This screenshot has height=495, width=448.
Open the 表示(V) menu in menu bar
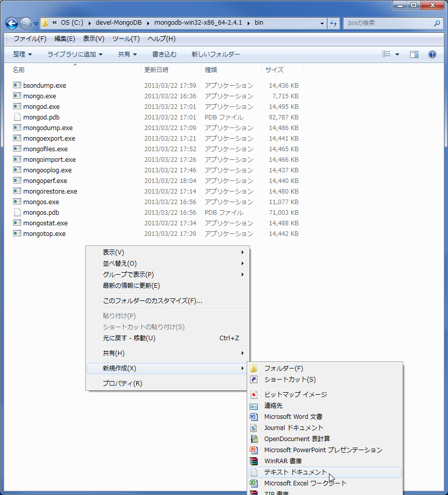coord(93,39)
